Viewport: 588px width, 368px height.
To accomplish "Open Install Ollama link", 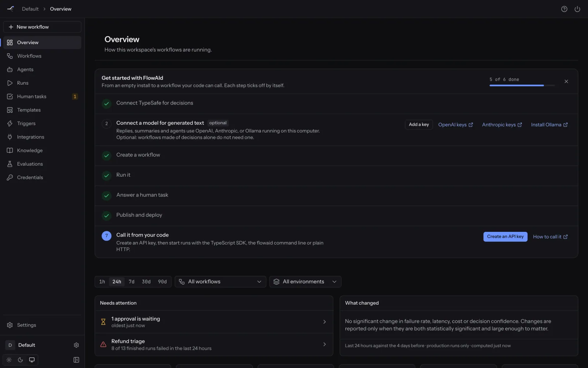I will [x=549, y=125].
